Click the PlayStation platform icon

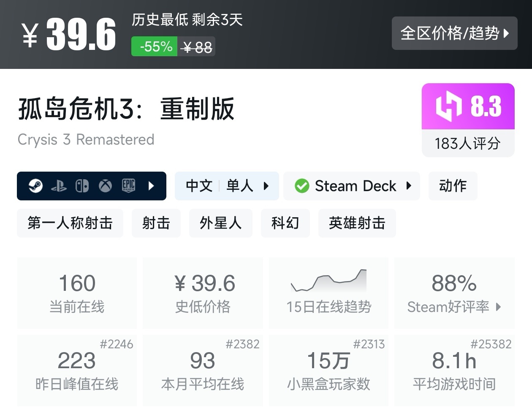[59, 186]
